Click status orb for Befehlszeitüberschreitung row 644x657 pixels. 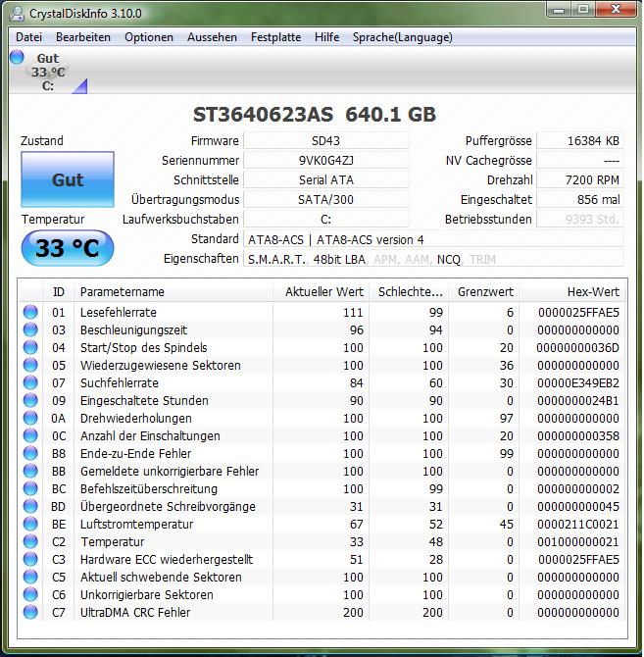coord(30,488)
